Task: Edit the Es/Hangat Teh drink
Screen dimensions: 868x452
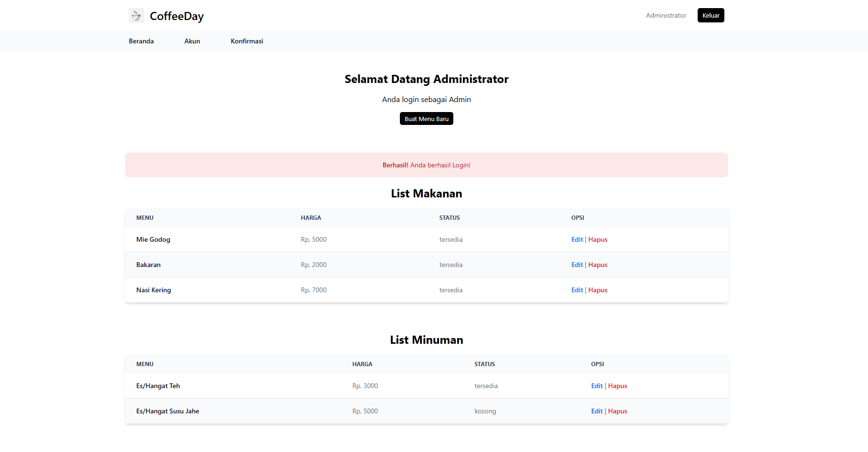Action: click(597, 386)
